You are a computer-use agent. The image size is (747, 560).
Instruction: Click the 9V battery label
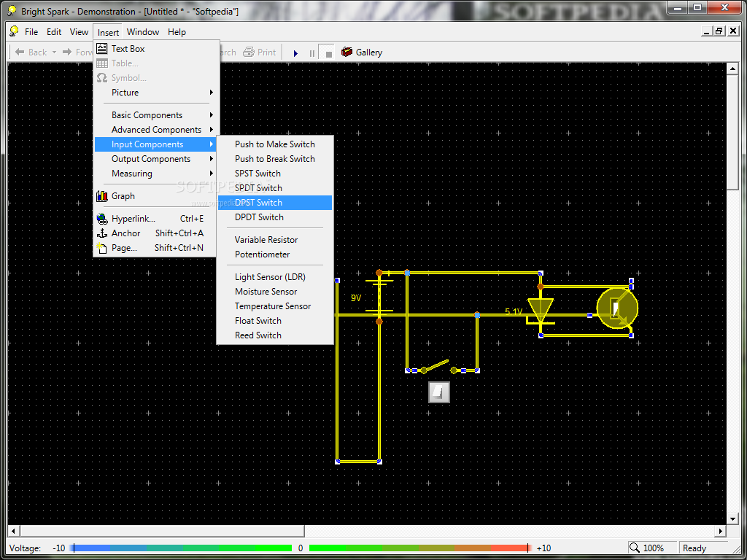pos(356,298)
